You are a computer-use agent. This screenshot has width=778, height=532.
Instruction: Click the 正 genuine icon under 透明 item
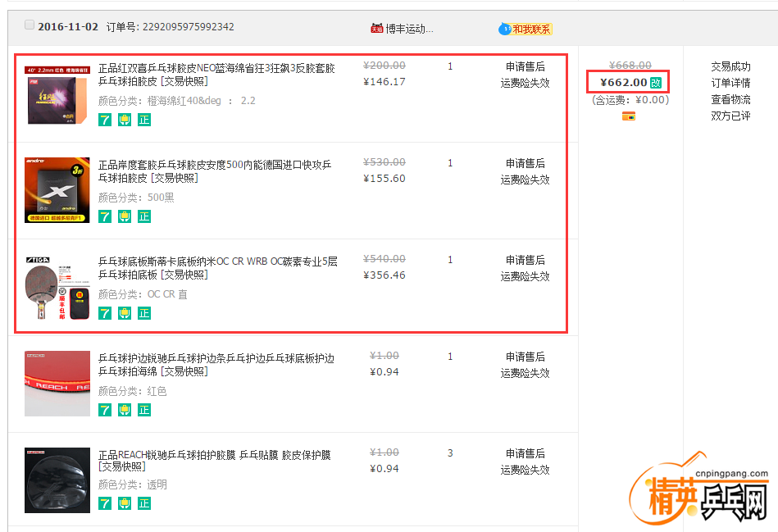(144, 503)
